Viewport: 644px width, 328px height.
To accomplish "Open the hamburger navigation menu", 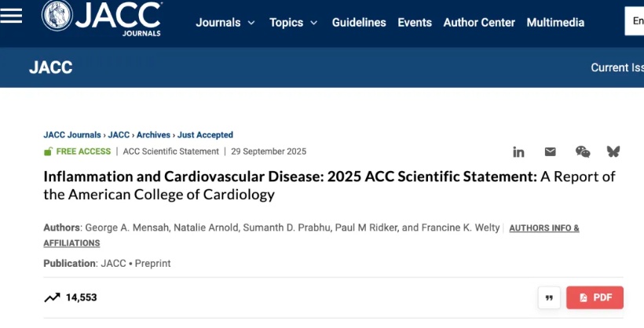I will [12, 16].
